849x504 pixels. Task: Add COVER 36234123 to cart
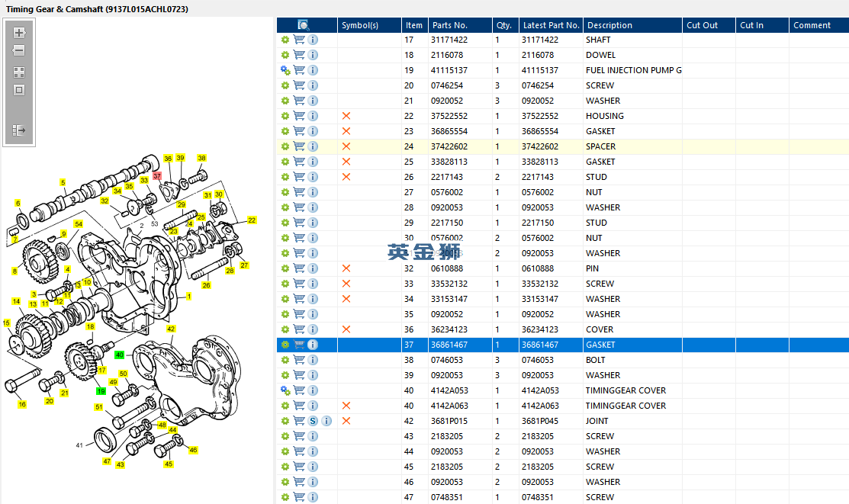point(299,329)
